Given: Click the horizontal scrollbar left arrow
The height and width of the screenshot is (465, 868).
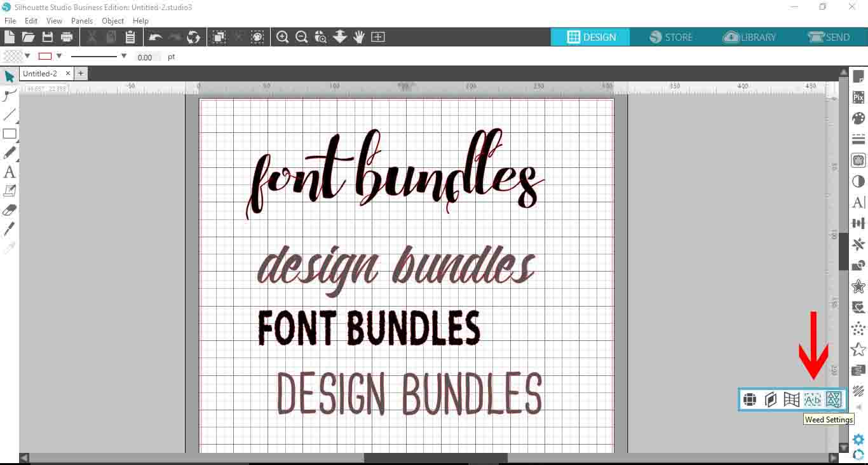Looking at the screenshot, I should tap(24, 458).
